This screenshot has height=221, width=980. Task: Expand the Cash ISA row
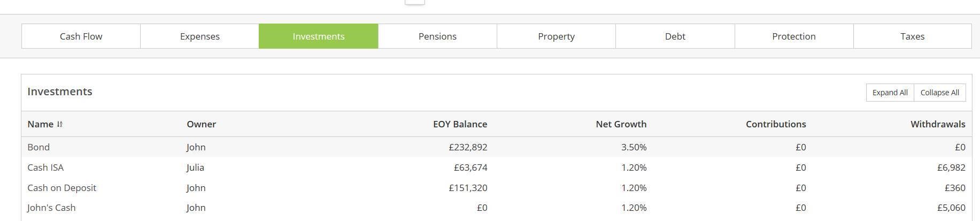tap(45, 167)
